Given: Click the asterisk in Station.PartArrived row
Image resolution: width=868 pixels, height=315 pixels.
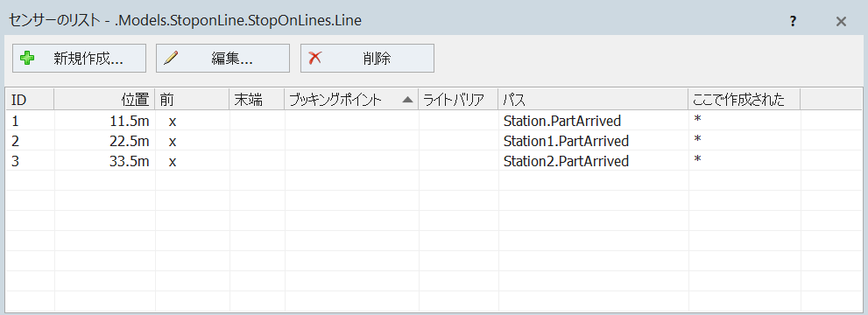Looking at the screenshot, I should click(698, 119).
